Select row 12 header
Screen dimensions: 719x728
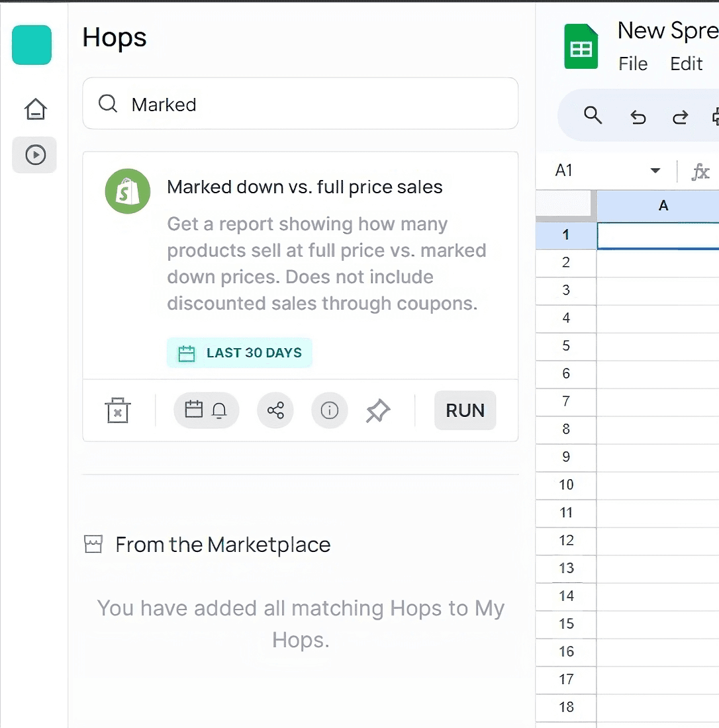point(565,541)
